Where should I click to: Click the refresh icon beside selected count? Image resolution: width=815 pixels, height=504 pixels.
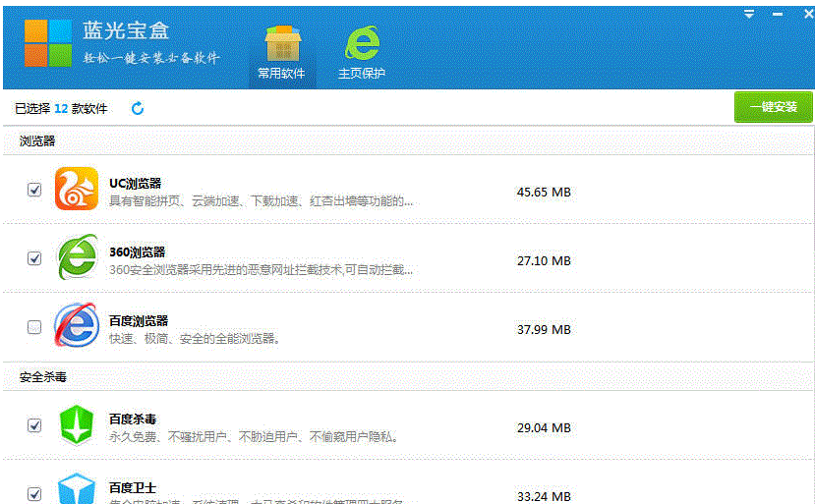click(x=138, y=108)
